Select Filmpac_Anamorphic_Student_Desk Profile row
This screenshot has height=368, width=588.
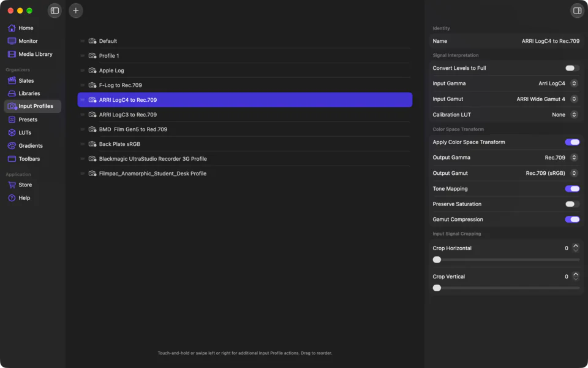pos(245,174)
